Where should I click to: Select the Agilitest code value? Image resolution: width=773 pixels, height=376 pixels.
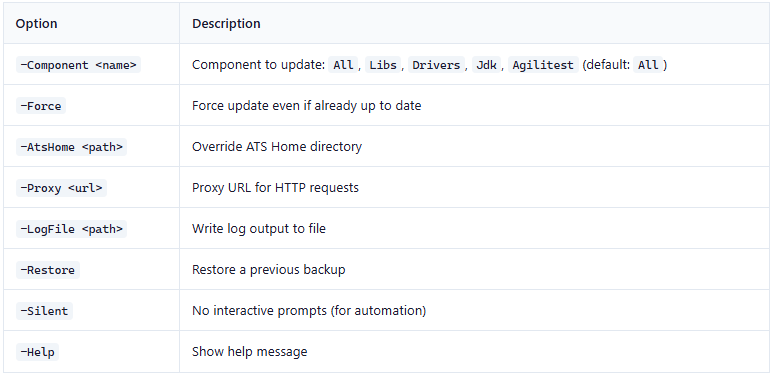543,65
